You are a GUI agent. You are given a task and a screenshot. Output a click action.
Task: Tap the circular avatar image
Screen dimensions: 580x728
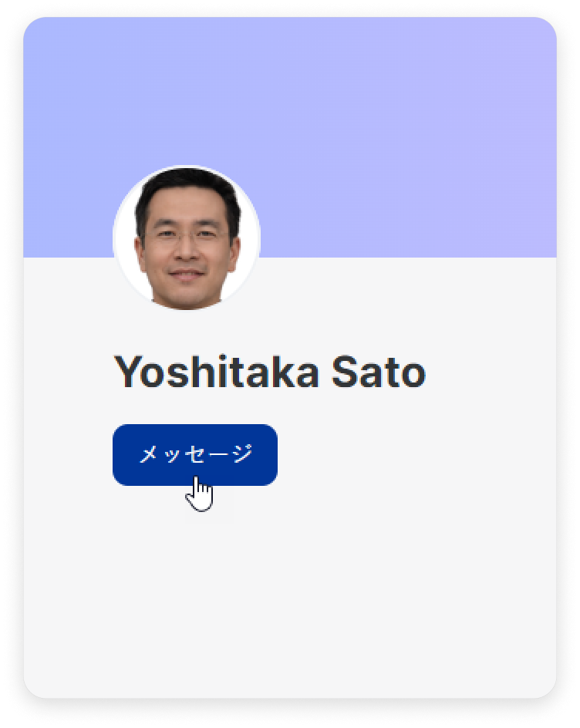tap(187, 238)
